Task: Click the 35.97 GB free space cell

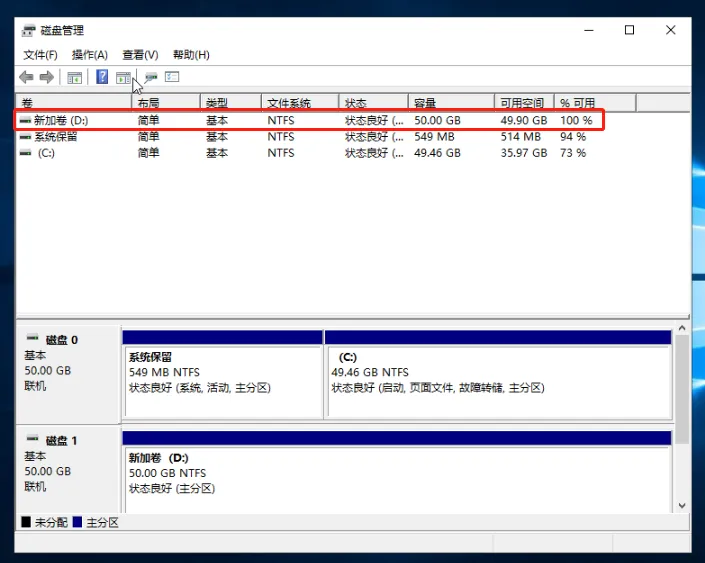Action: click(524, 153)
